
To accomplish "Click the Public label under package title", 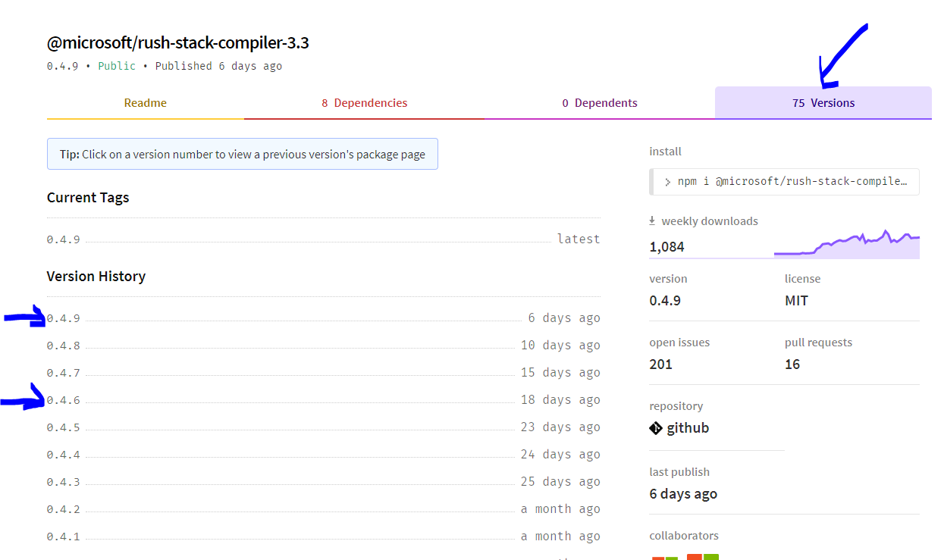I will click(117, 66).
